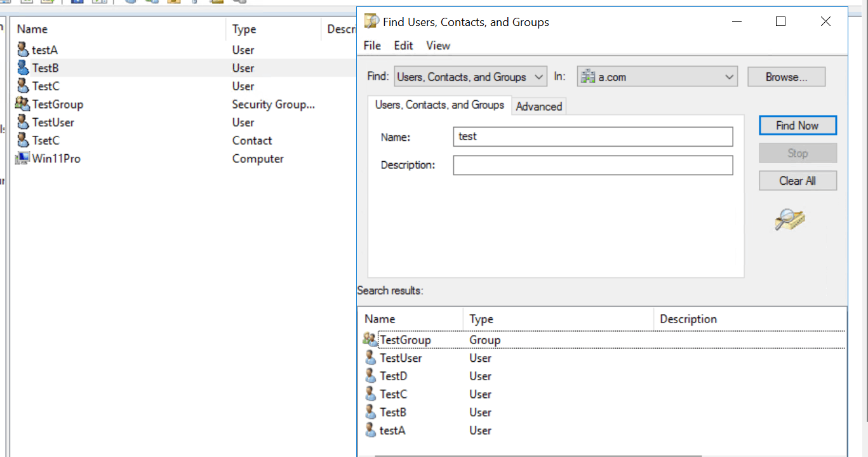The image size is (868, 457).
Task: Select the Users, Contacts, and Groups tab
Action: coord(439,105)
